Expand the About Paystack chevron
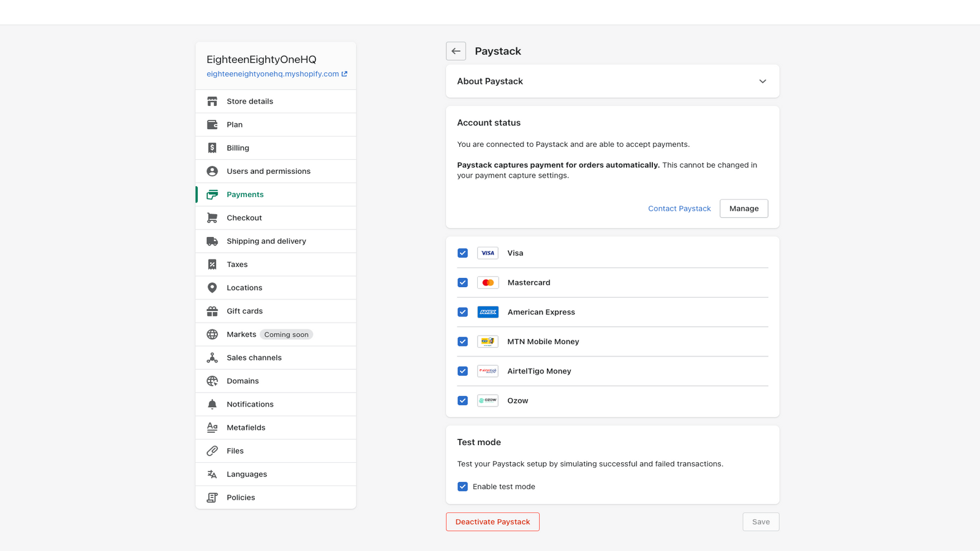This screenshot has width=980, height=551. click(763, 81)
